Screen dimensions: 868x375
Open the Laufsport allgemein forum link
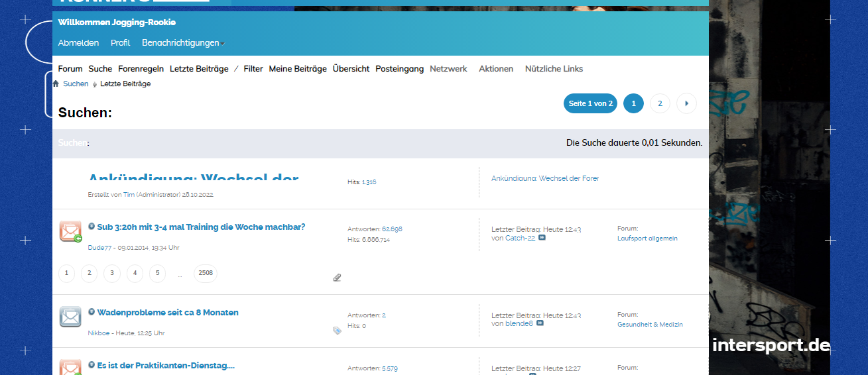647,239
